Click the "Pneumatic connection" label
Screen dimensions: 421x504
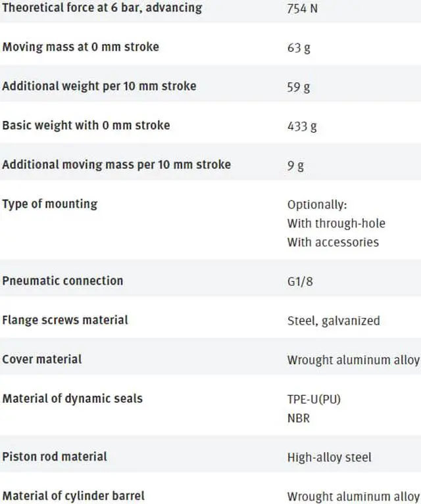(x=62, y=281)
